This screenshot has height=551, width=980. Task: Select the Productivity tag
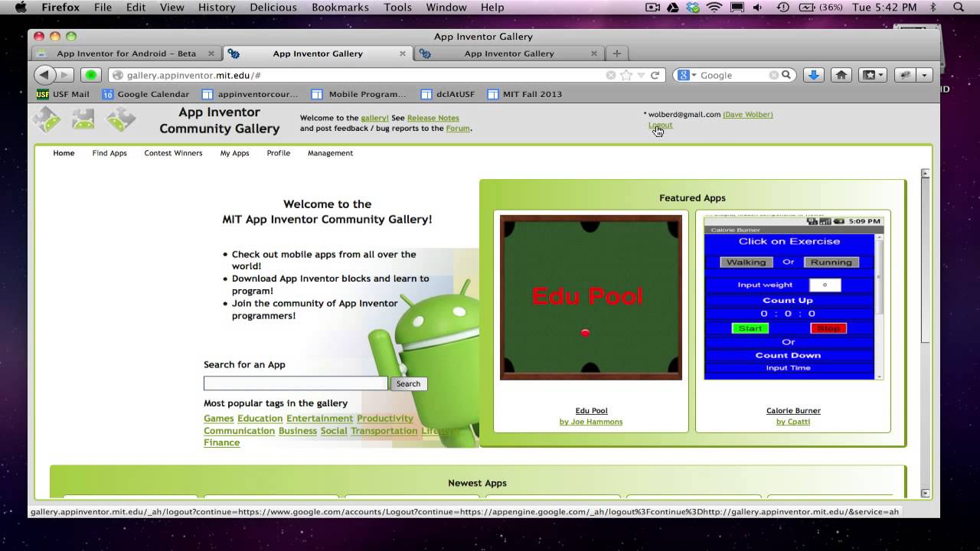tap(384, 419)
